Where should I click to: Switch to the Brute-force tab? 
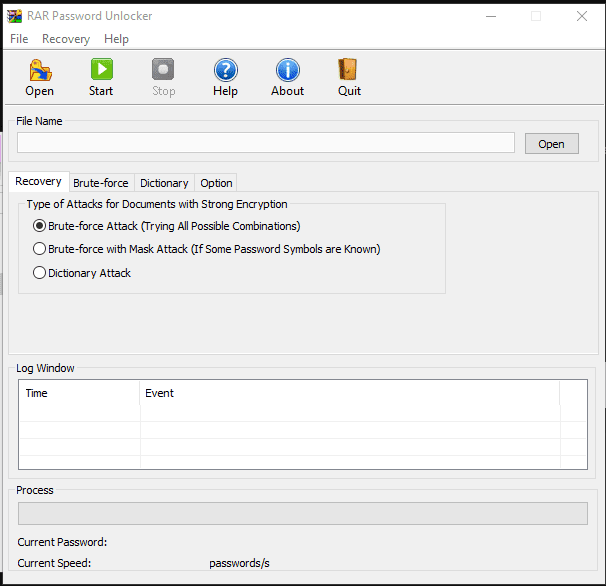[101, 183]
